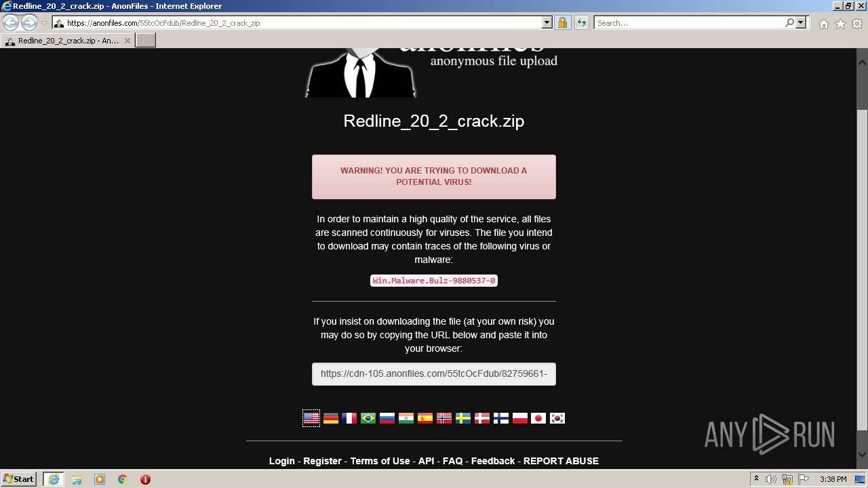Click the Redline_20_2_crack.zip page heading
Viewport: 868px width, 488px height.
(x=434, y=121)
